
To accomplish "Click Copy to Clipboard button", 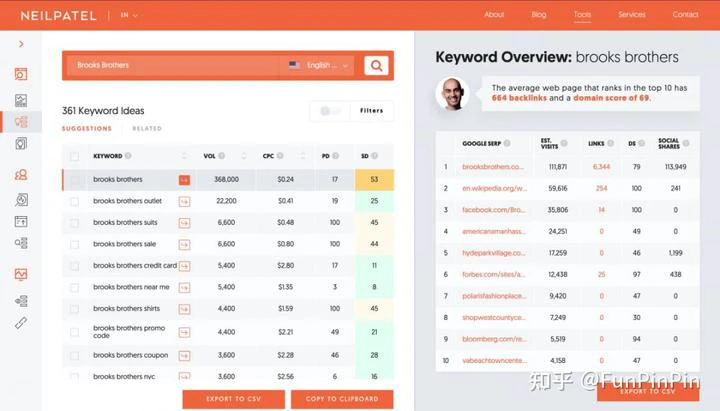I will click(x=342, y=399).
